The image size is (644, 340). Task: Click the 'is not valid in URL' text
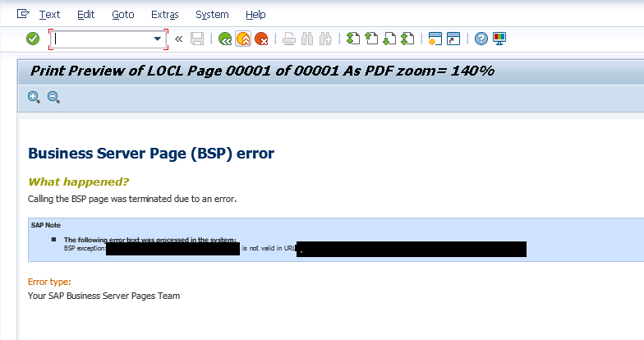click(x=269, y=248)
